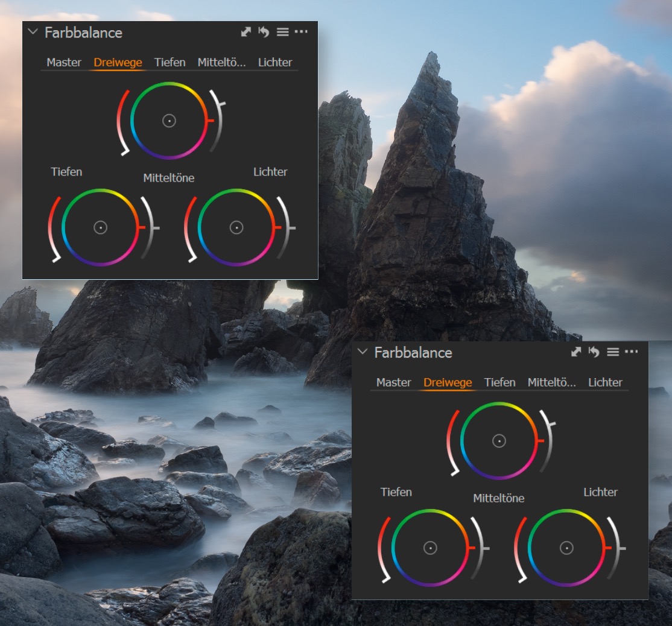Click the center of the lower panel's Lichter color wheel
The image size is (672, 626).
pyautogui.click(x=566, y=548)
